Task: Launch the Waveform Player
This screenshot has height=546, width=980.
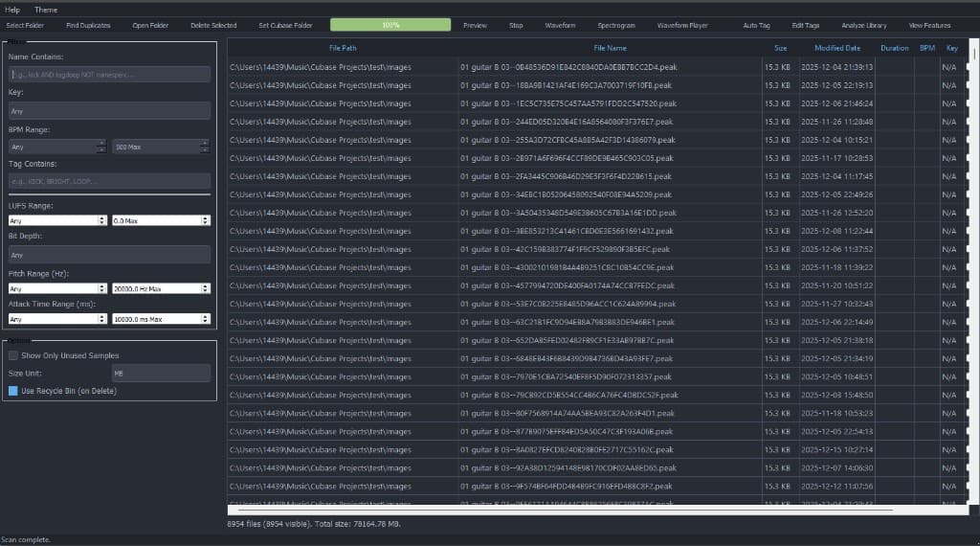Action: coord(682,25)
